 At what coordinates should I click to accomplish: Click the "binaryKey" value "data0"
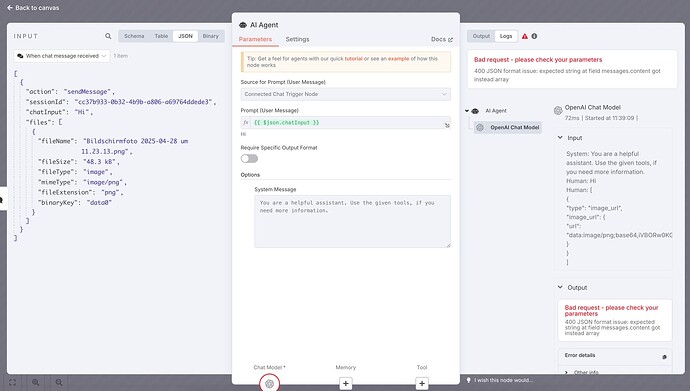(99, 202)
